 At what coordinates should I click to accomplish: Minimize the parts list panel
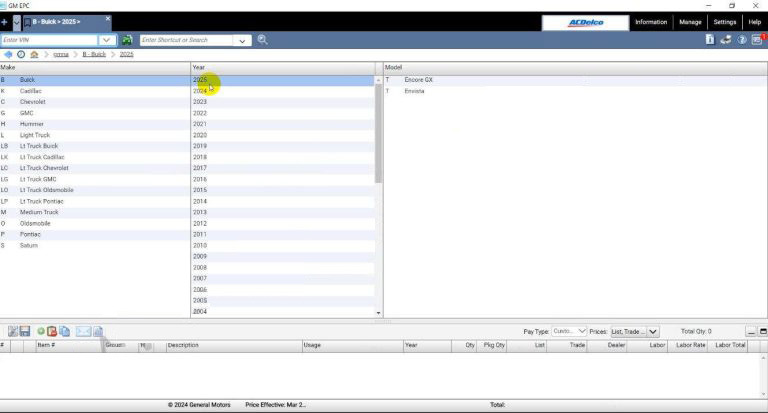click(x=751, y=332)
